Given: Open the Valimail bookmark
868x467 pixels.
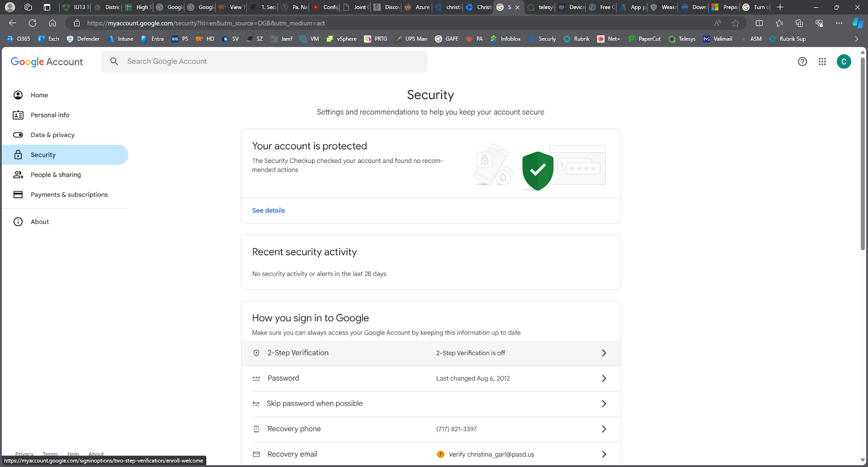Looking at the screenshot, I should (717, 39).
